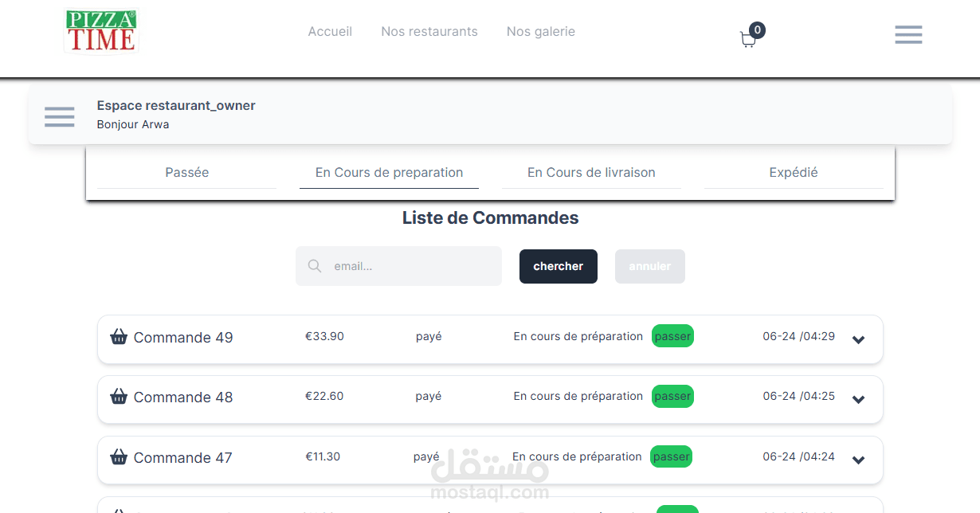Click passer button for Commande 49
Image resolution: width=980 pixels, height=513 pixels.
pos(672,336)
